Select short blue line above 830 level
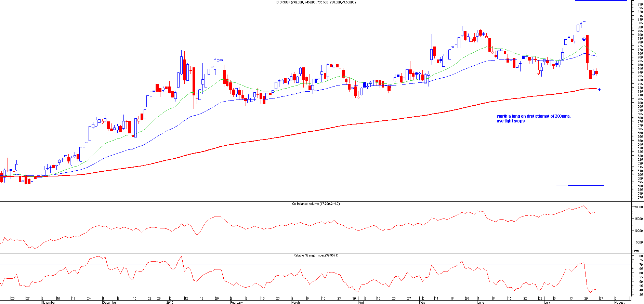Screen dimensions: 644x304 [601, 1]
